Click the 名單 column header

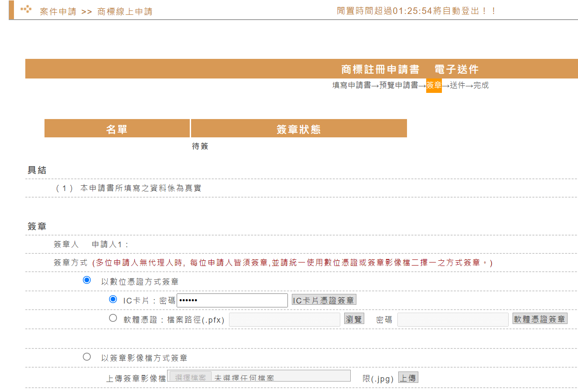[117, 128]
